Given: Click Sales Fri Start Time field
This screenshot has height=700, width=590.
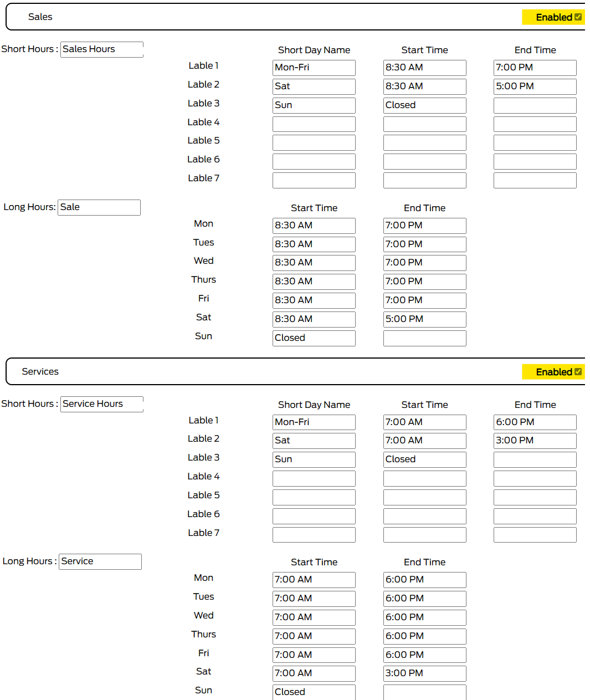Looking at the screenshot, I should click(x=314, y=300).
